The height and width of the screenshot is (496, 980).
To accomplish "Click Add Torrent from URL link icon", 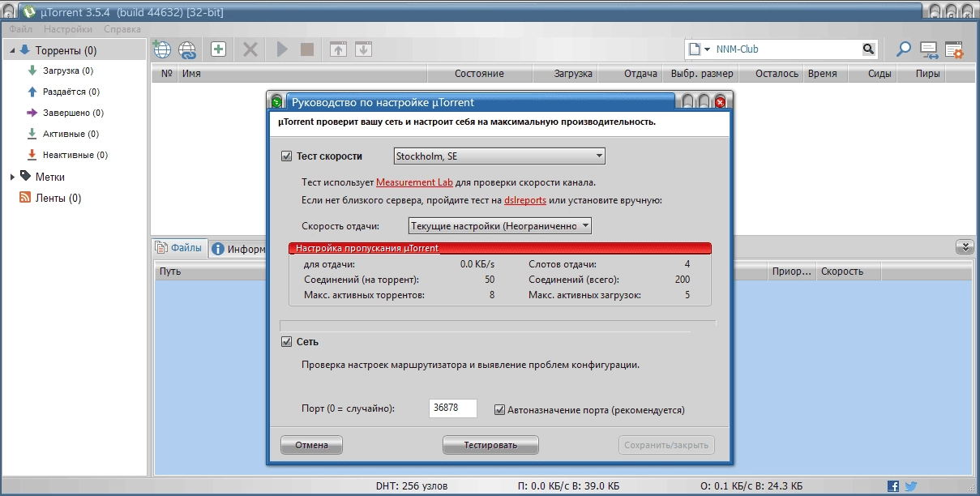I will point(187,49).
